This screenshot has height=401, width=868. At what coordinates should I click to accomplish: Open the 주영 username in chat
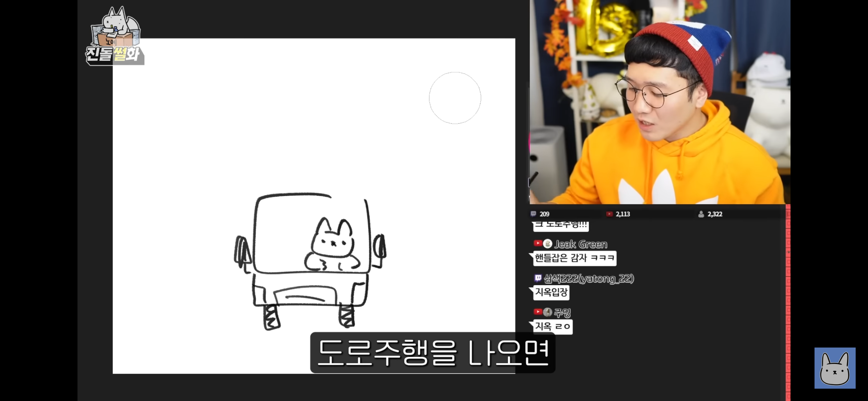point(562,313)
